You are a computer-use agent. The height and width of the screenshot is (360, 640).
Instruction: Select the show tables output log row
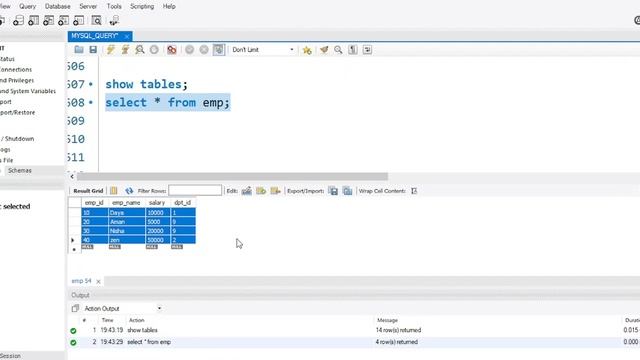[x=353, y=330]
